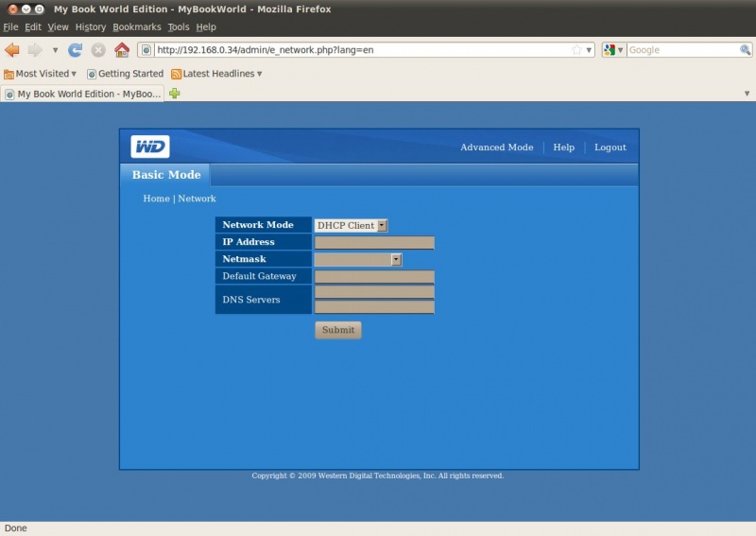
Task: Click the second DNS Servers field
Action: [374, 307]
